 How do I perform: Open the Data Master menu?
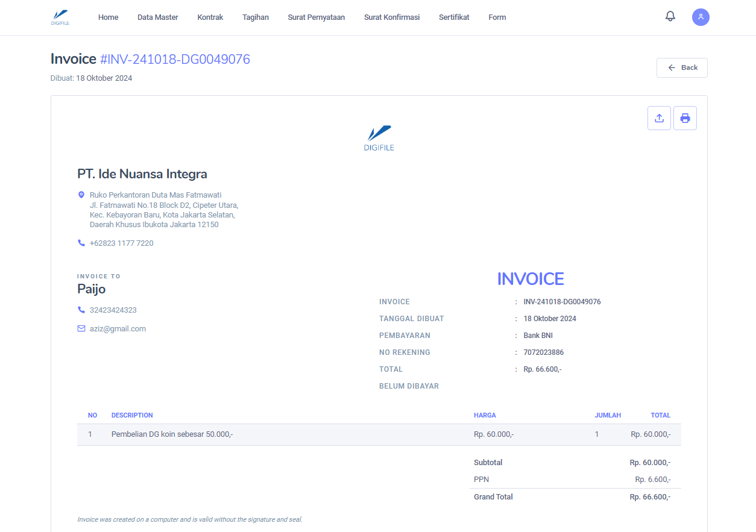[x=158, y=17]
